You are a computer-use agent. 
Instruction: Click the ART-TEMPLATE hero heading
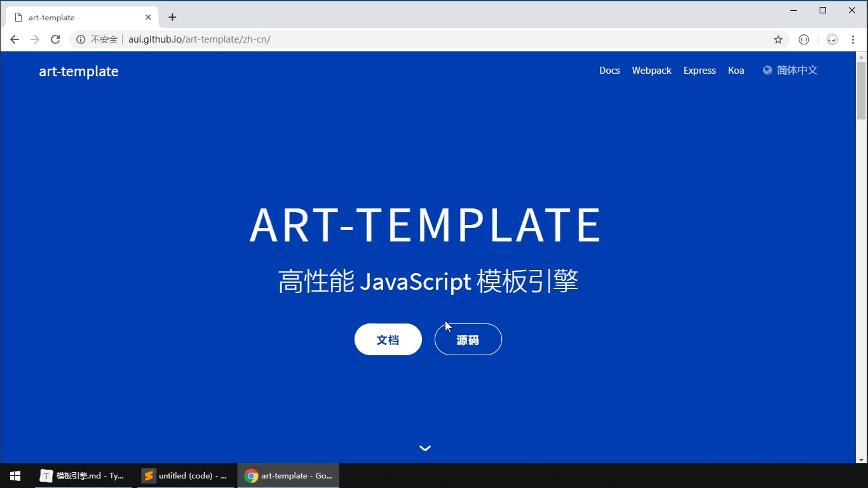(425, 225)
